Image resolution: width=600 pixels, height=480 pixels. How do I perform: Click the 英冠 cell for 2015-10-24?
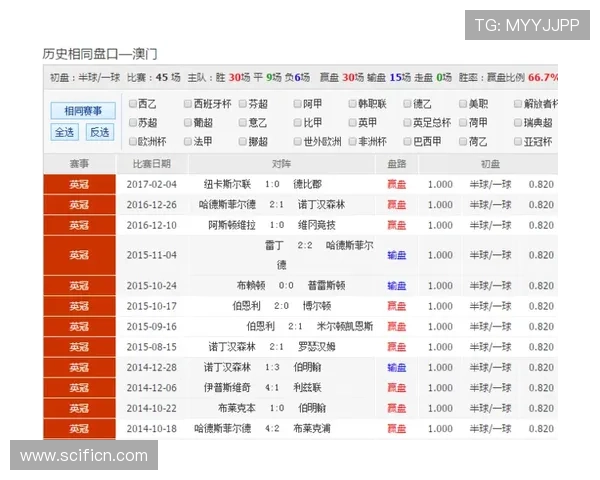click(x=79, y=286)
